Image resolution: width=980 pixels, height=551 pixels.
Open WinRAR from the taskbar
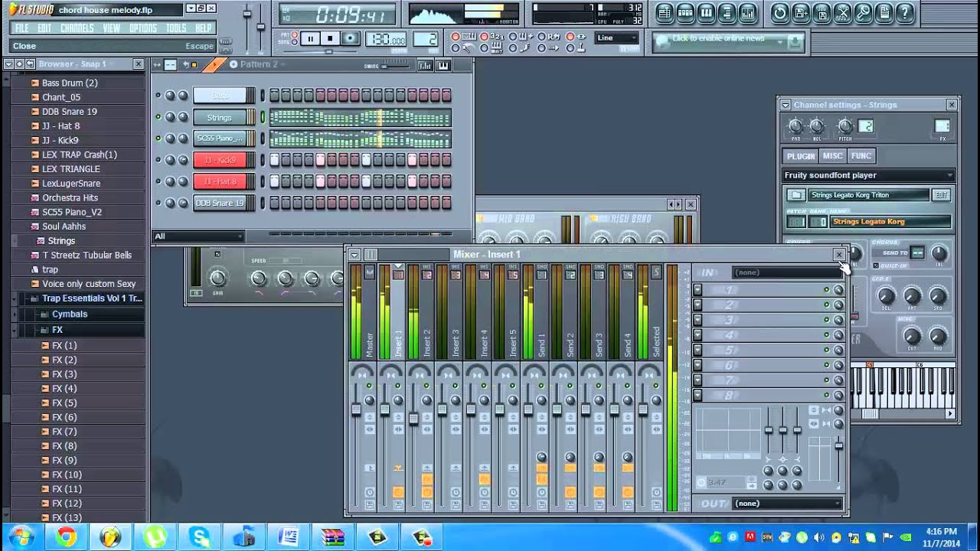click(x=333, y=537)
